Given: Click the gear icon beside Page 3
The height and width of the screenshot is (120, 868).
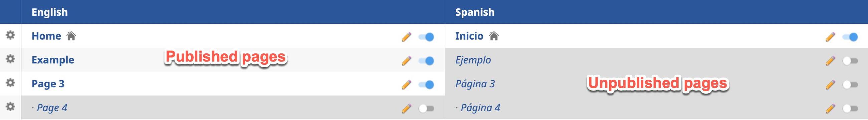Looking at the screenshot, I should (10, 83).
